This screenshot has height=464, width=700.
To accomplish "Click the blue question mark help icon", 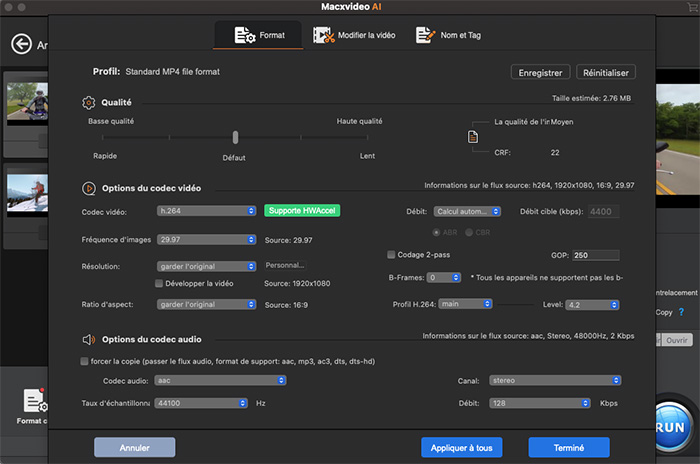I will (x=681, y=312).
